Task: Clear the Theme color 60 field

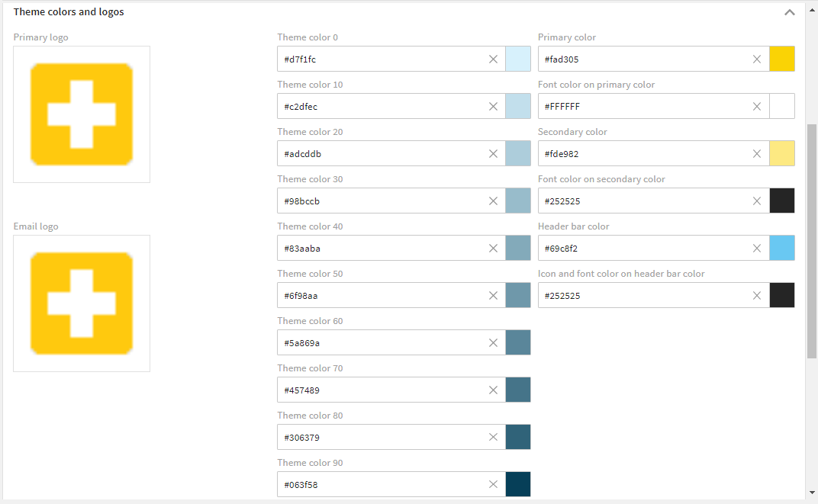Action: [493, 342]
